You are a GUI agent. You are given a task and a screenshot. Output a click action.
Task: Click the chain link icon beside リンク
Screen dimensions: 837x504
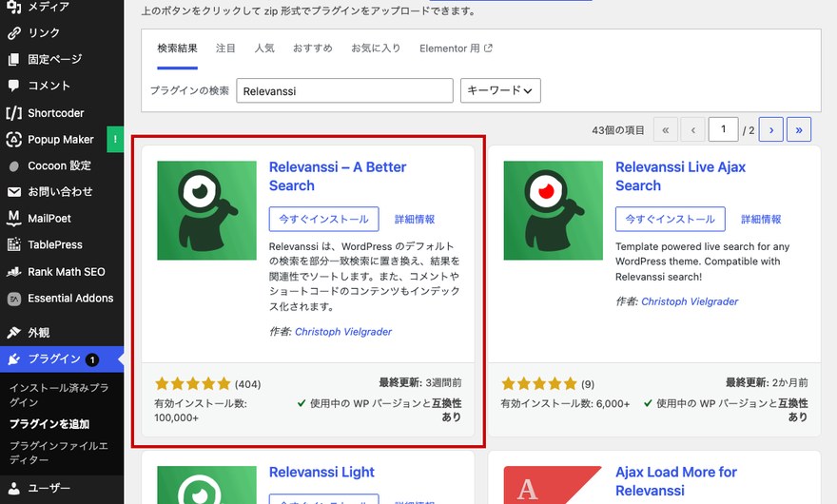pyautogui.click(x=14, y=33)
